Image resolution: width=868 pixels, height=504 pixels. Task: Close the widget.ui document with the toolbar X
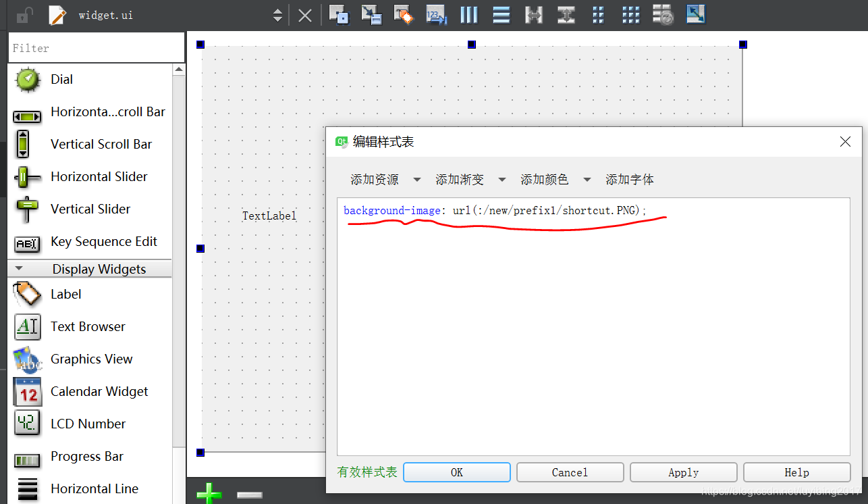[305, 15]
